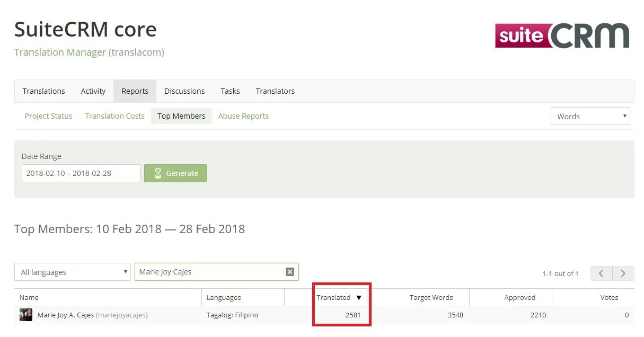This screenshot has height=337, width=644.
Task: Sort by the Translated column header
Action: [x=333, y=298]
